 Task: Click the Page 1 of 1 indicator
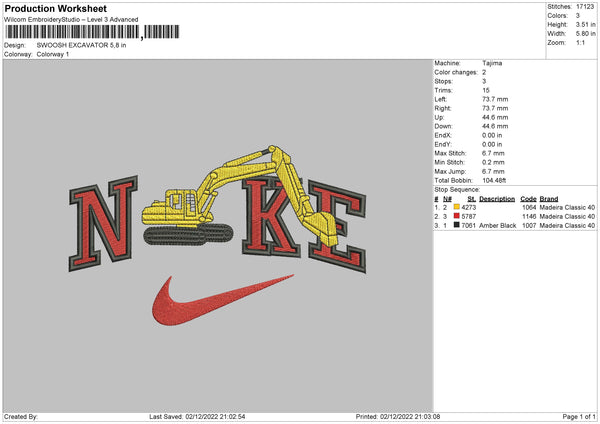click(579, 416)
